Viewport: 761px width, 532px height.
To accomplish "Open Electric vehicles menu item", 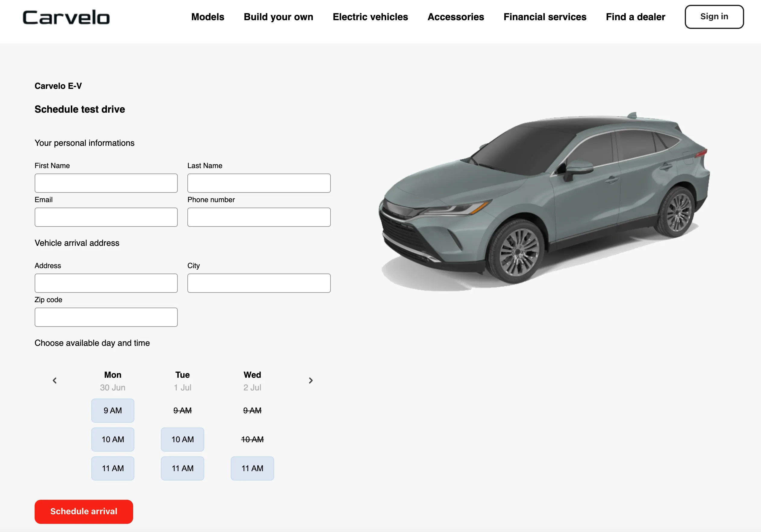I will point(370,17).
